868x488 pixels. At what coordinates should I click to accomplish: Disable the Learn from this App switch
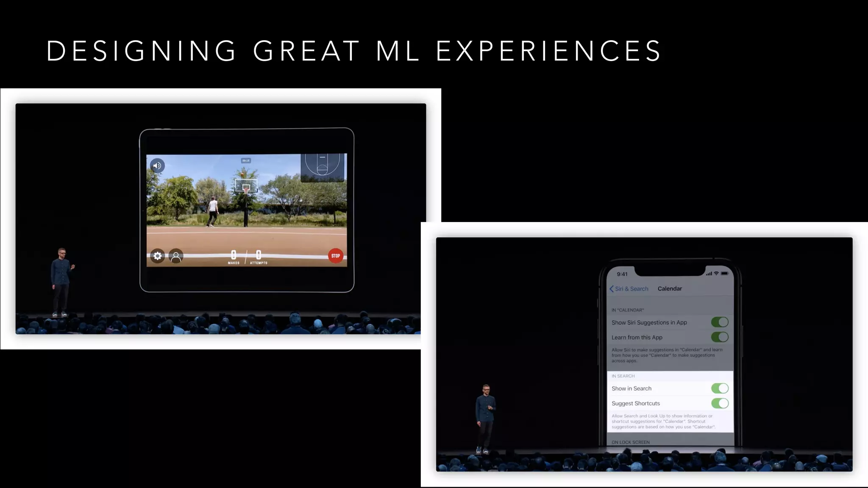point(720,337)
